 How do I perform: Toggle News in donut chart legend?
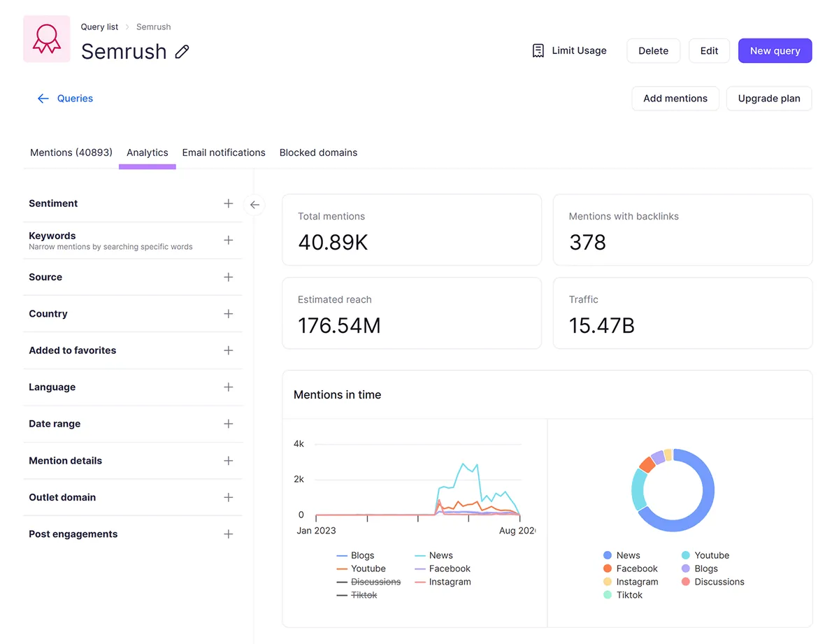622,556
